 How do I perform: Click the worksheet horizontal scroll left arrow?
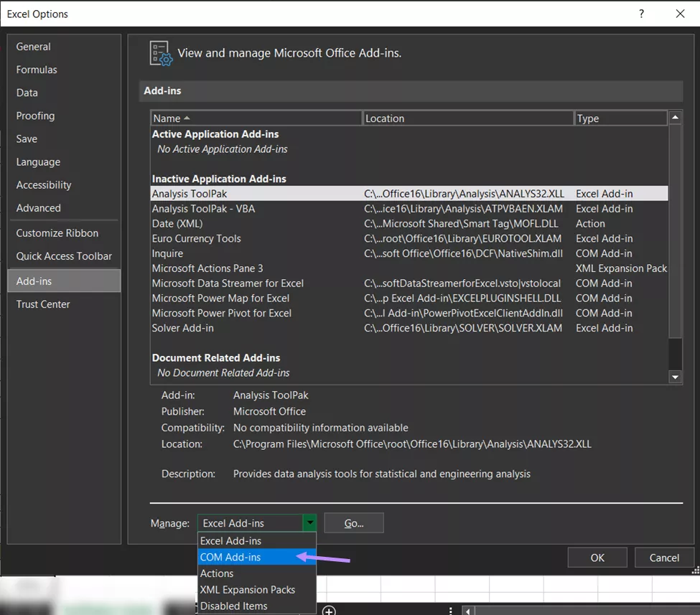click(468, 611)
